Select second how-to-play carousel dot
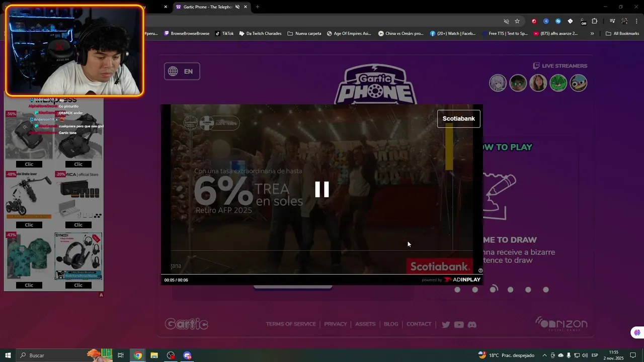Screen dimensions: 644x362 tap(475, 290)
